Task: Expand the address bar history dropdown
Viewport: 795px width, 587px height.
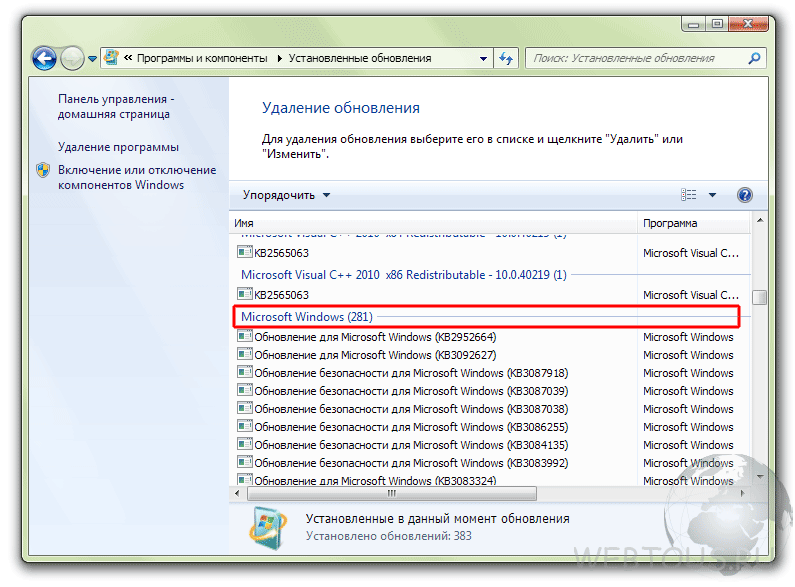Action: click(484, 59)
